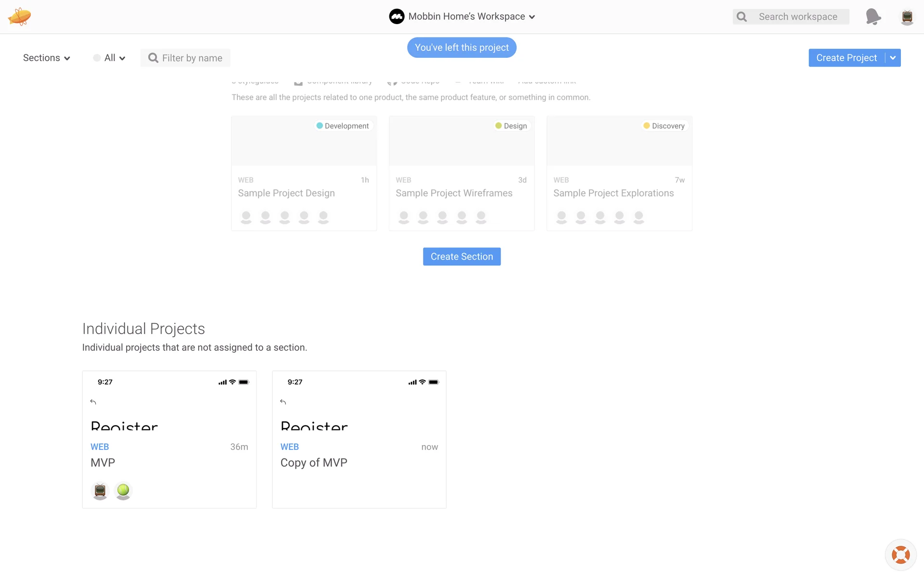Click the green ball avatar on MVP
924x578 pixels.
[x=123, y=490]
